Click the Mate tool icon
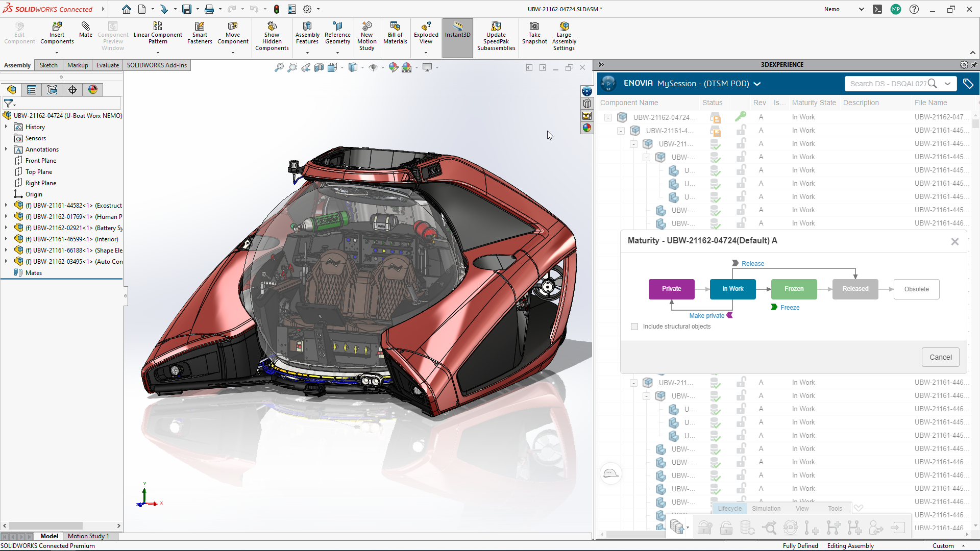This screenshot has width=980, height=551. coord(85,27)
